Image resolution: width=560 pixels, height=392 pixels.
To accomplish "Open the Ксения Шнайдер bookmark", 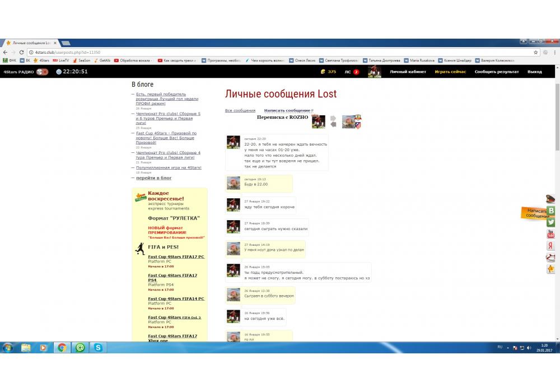I will (x=455, y=60).
